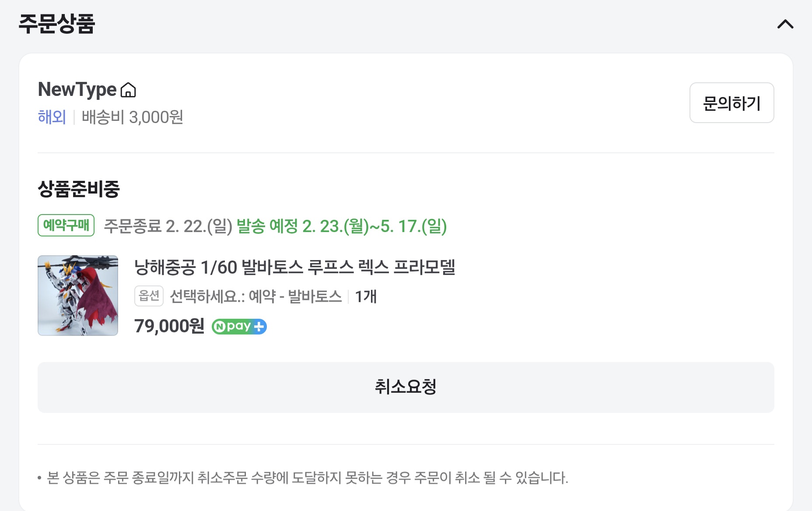Open the 낭해중공 1/60 발바토스 product title

(294, 267)
